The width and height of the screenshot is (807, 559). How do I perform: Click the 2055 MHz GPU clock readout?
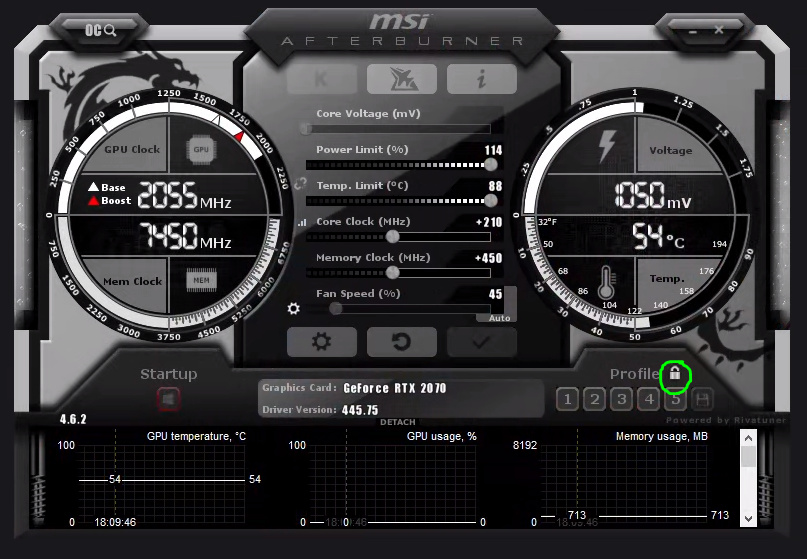coord(184,195)
